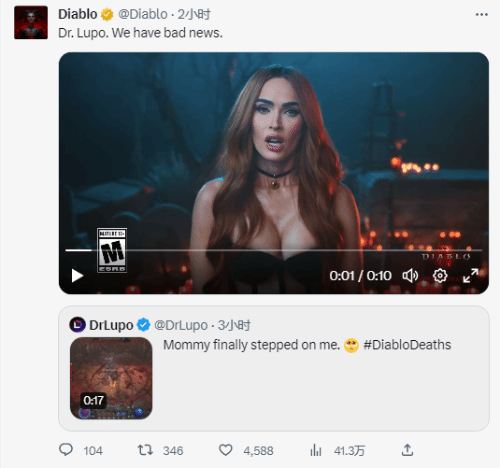Click DrLupo's small profile avatar
This screenshot has width=500, height=468.
77,325
